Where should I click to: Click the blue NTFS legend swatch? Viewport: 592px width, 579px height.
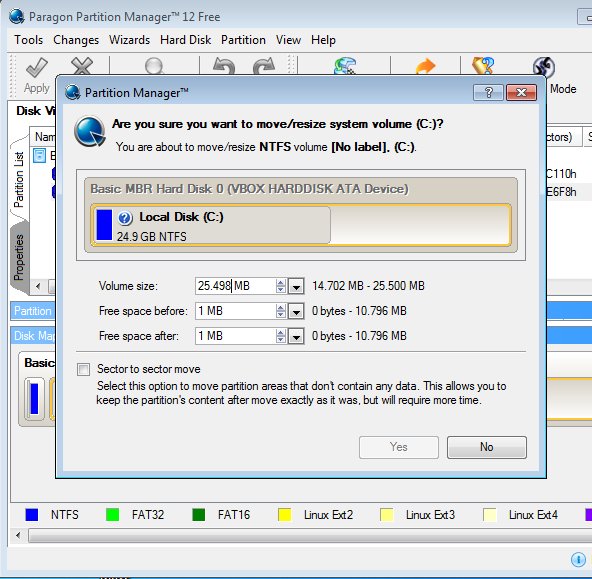point(32,515)
